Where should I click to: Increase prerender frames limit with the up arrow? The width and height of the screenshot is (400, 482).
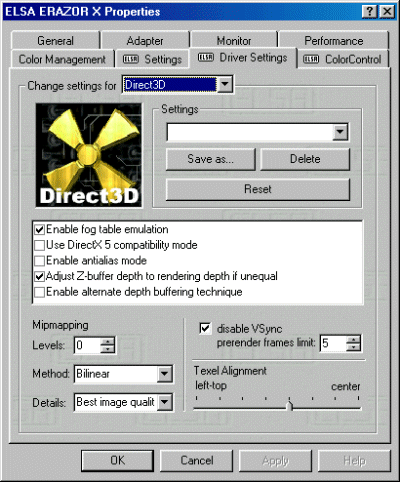click(x=353, y=339)
